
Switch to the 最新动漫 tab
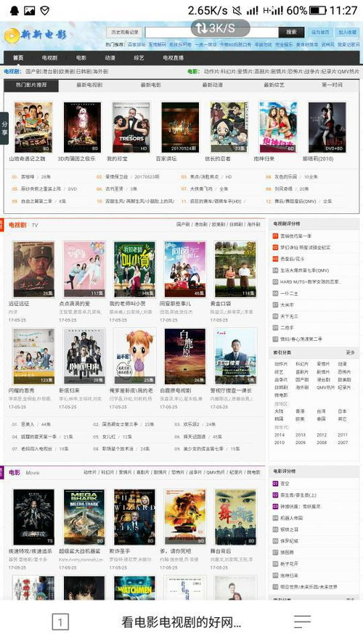point(213,85)
